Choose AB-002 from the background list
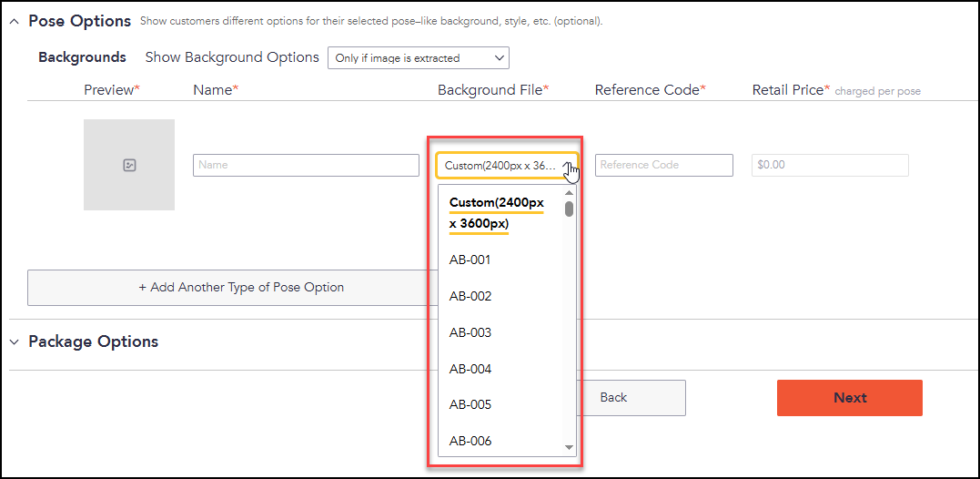This screenshot has width=980, height=479. [470, 296]
